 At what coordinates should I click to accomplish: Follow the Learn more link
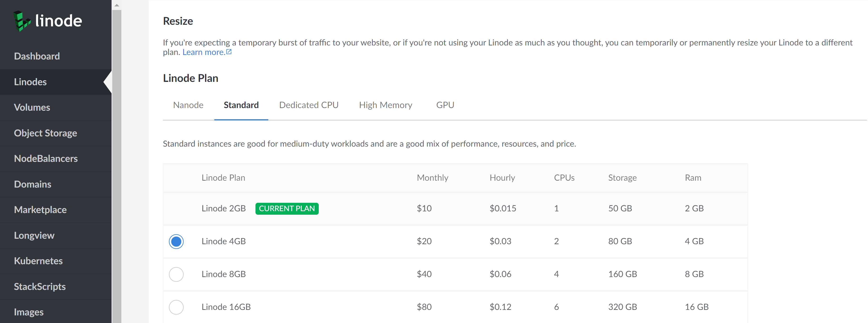coord(204,52)
